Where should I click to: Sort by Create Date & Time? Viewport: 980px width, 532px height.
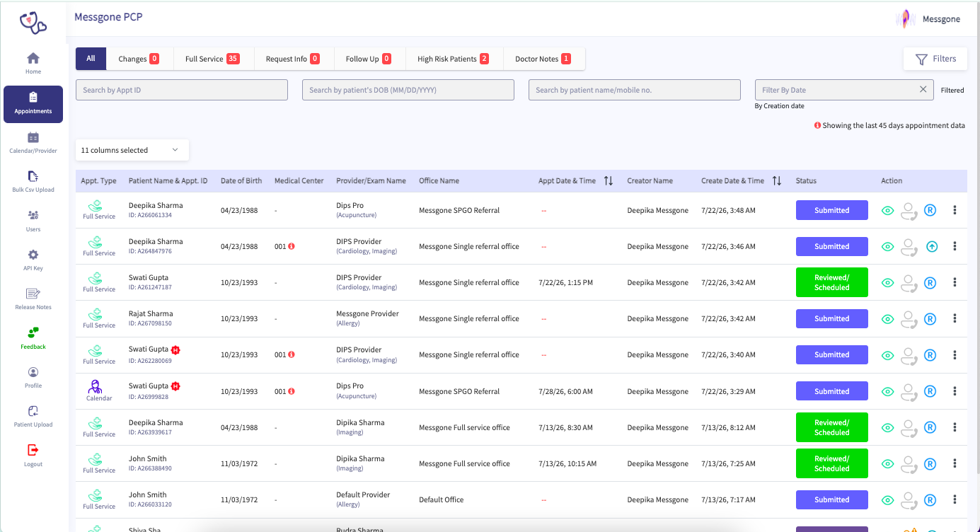[x=777, y=180]
